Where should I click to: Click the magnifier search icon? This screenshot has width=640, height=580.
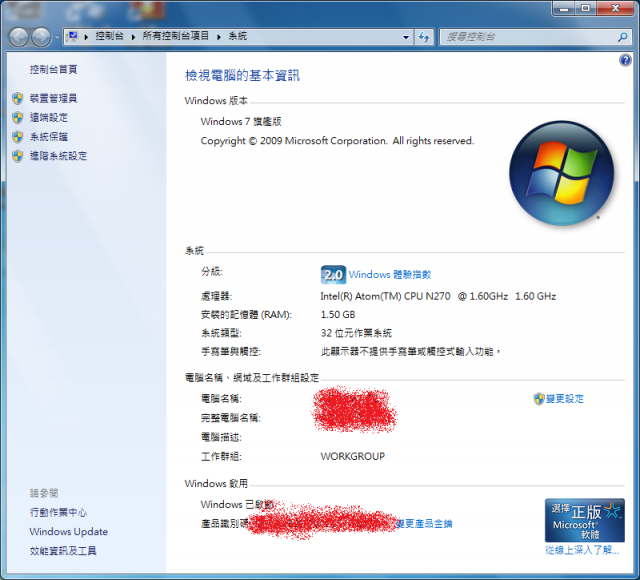pos(622,37)
